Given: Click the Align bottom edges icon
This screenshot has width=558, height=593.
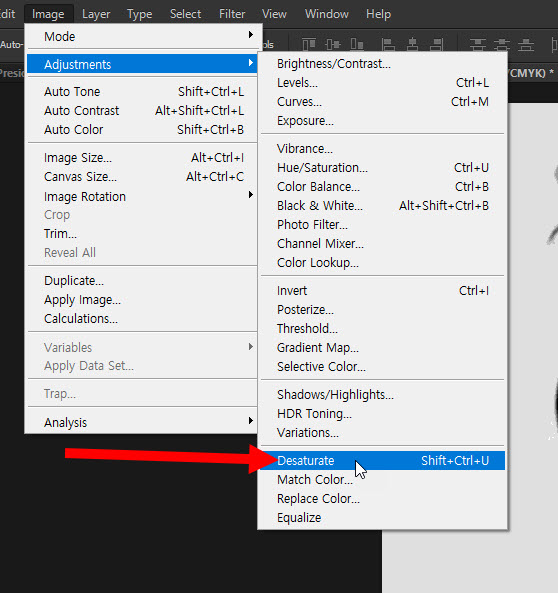Looking at the screenshot, I should 357,44.
